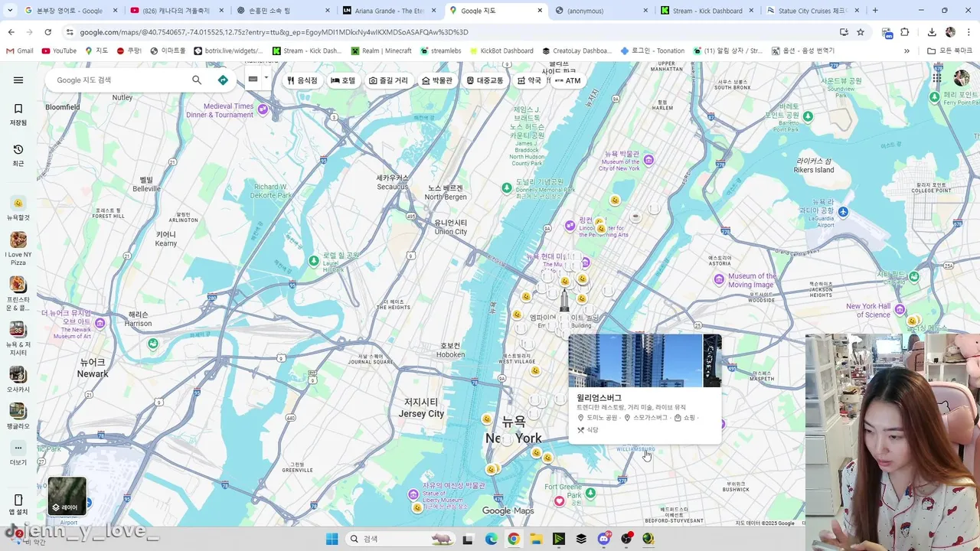Open the Recents (최근) sidebar item
Screen dimensions: 980x551
pos(18,155)
